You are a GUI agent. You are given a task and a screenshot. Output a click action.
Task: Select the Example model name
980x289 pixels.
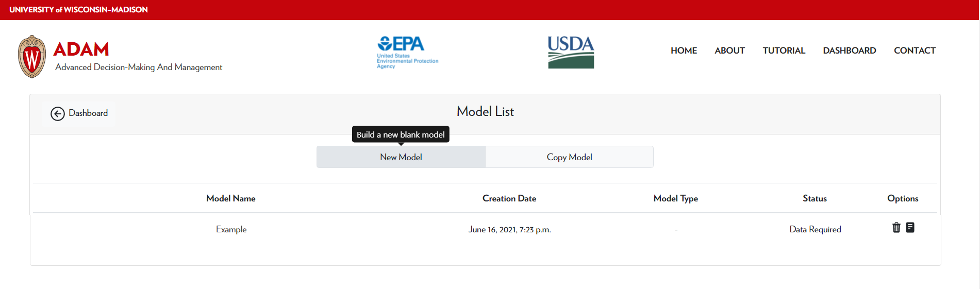point(231,230)
